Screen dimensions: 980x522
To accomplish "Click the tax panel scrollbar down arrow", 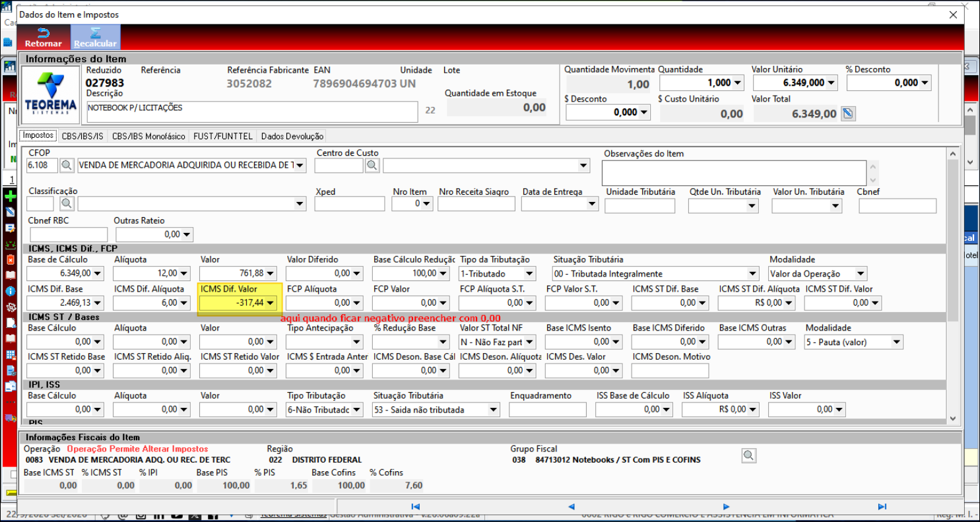I will [x=953, y=418].
